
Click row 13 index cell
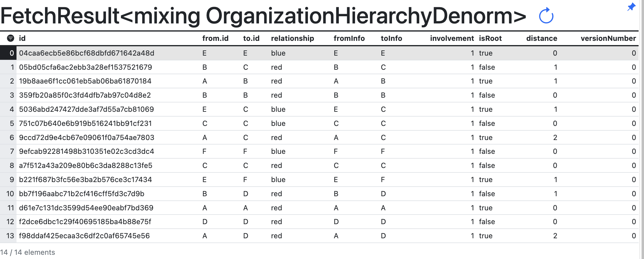click(10, 236)
